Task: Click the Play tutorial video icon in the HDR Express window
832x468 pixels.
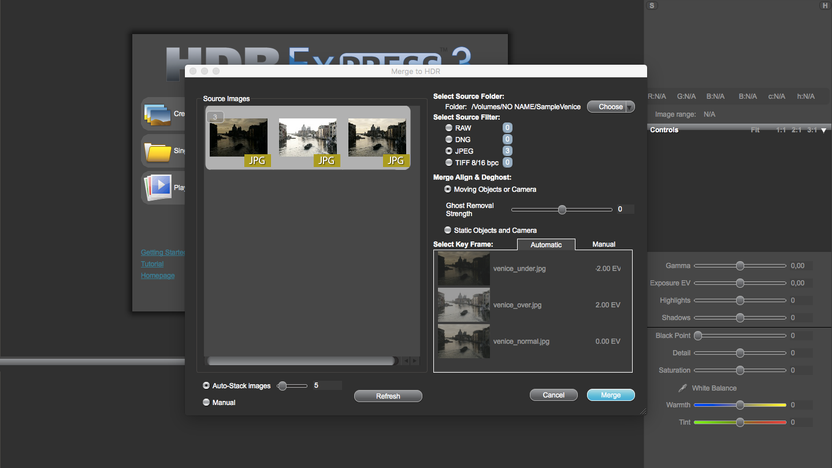Action: 158,187
